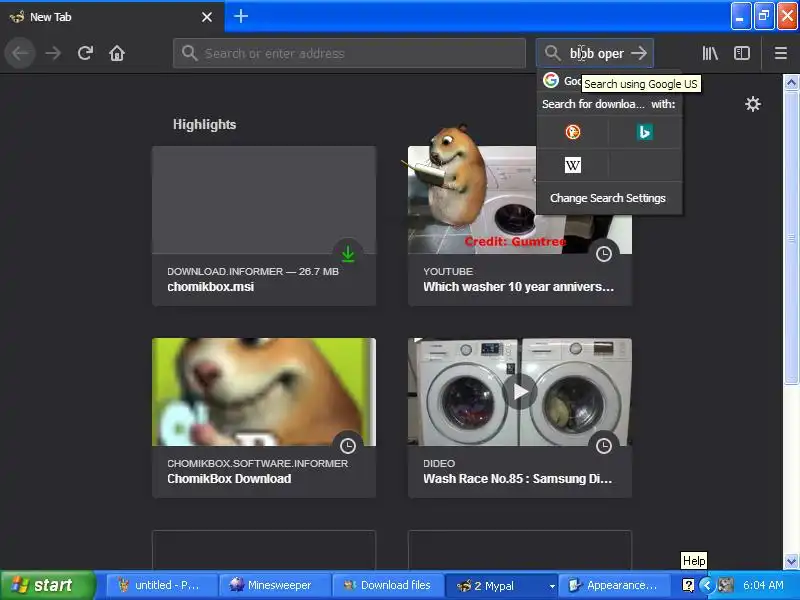Close the New Tab tab
The height and width of the screenshot is (600, 800).
207,17
